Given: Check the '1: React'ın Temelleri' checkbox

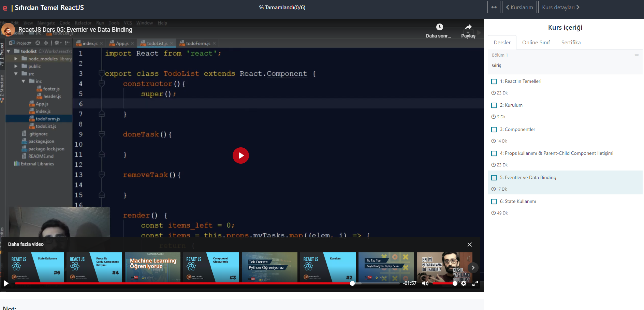Looking at the screenshot, I should (x=494, y=82).
